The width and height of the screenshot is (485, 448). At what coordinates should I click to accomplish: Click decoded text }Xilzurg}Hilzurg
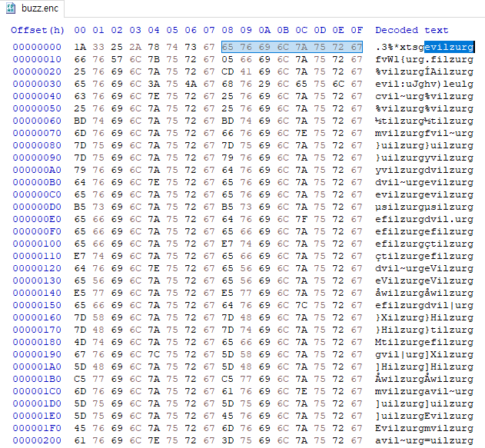pos(424,317)
